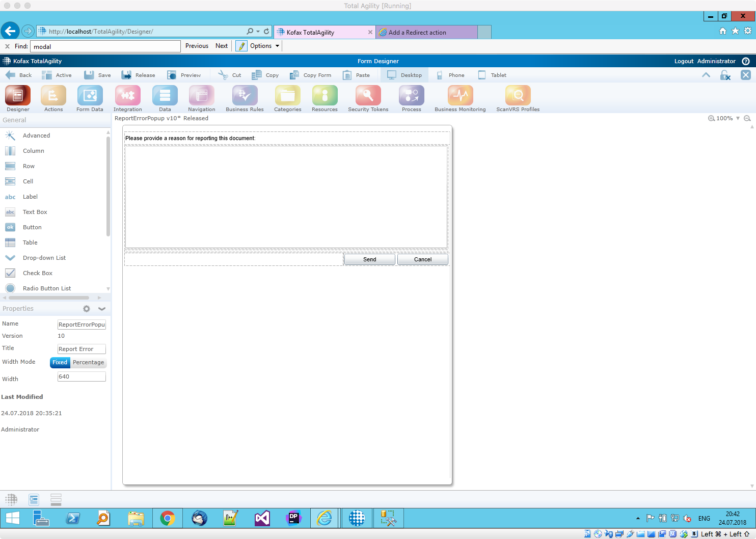Switch form view to Phone
Viewport: 756px width, 539px height.
pos(450,75)
